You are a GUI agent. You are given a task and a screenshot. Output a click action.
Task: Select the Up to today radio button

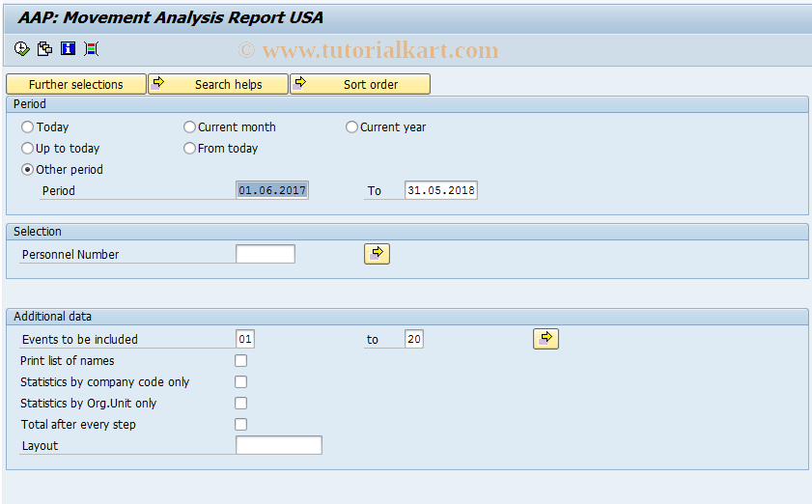point(27,148)
